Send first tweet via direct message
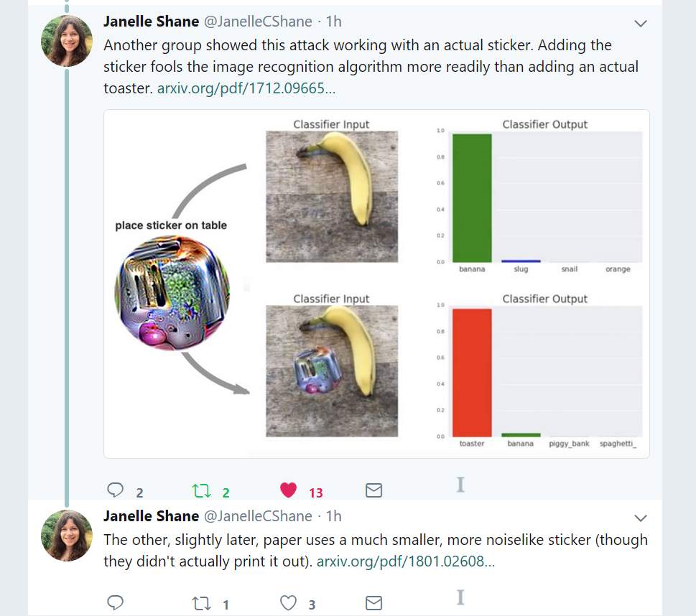696x616 pixels. 373,490
